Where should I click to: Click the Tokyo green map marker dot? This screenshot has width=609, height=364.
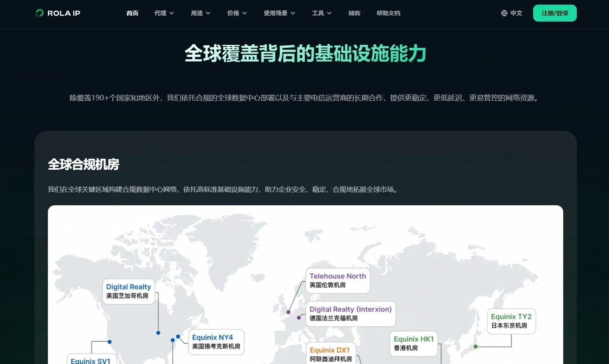[x=476, y=347]
